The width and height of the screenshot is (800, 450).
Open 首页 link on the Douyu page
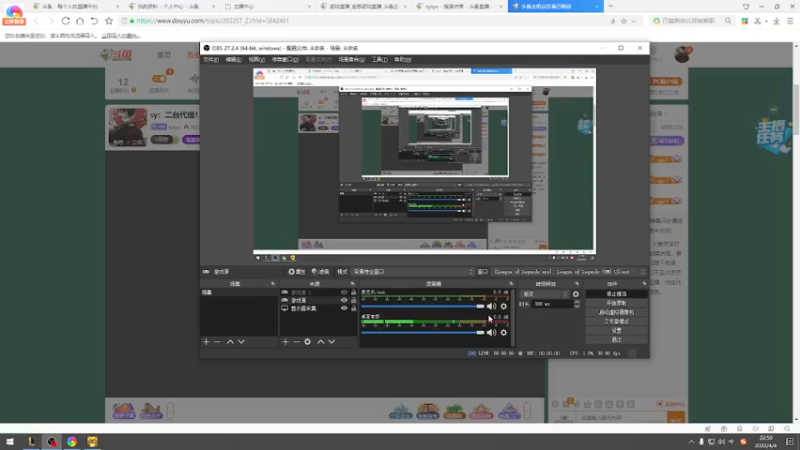(164, 55)
